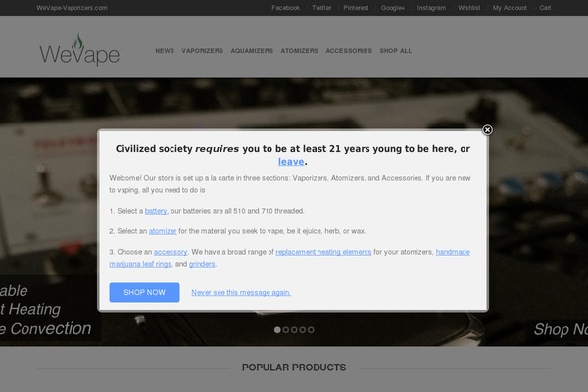The image size is (588, 392).
Task: Open the SHOP ALL menu item
Action: [x=396, y=51]
